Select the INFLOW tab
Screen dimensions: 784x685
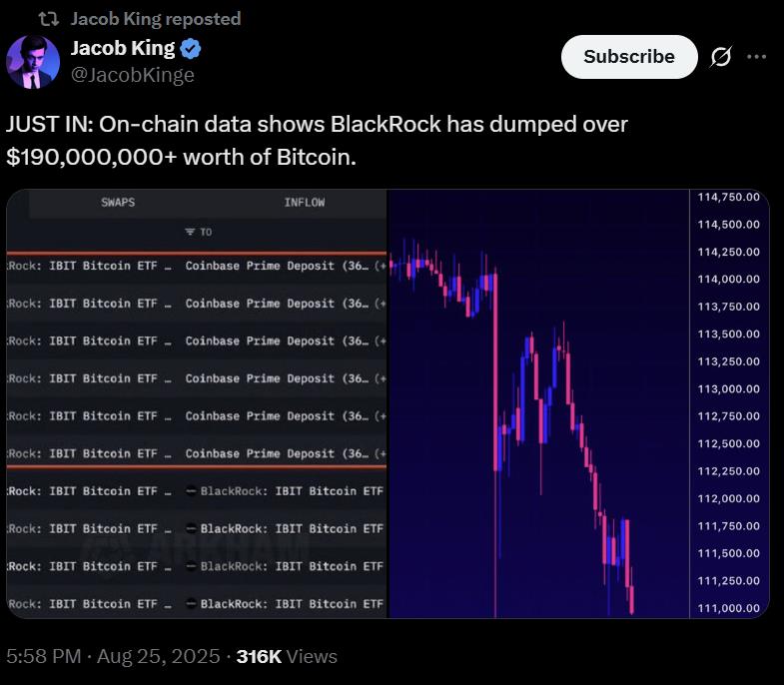pyautogui.click(x=305, y=203)
